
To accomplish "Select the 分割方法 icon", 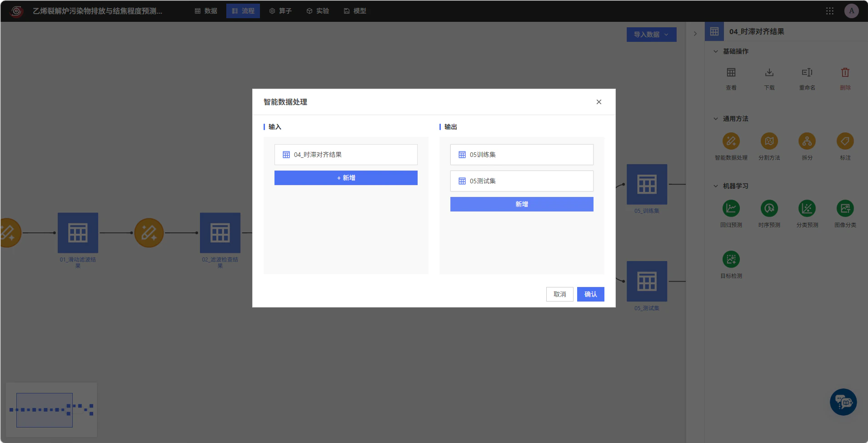I will coord(769,141).
